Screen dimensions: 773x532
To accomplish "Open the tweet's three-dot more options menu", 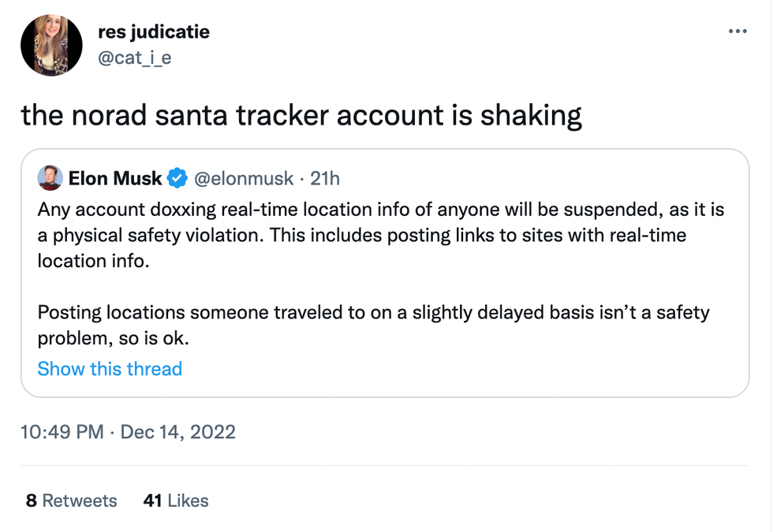I will pos(738,32).
